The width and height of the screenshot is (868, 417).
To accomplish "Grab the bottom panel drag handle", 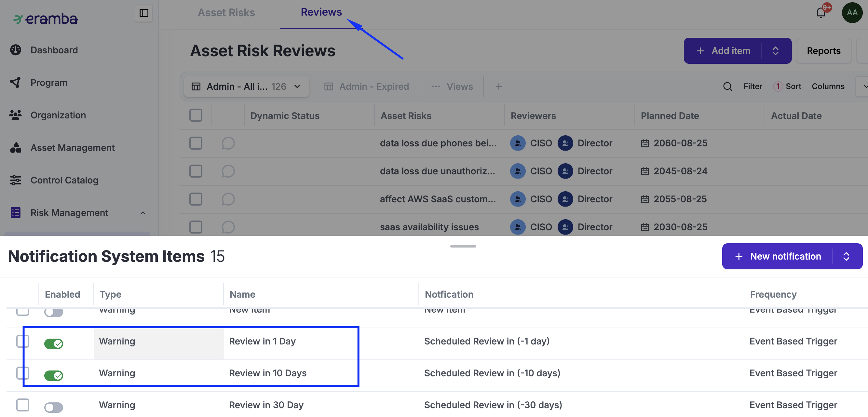I will [x=463, y=246].
